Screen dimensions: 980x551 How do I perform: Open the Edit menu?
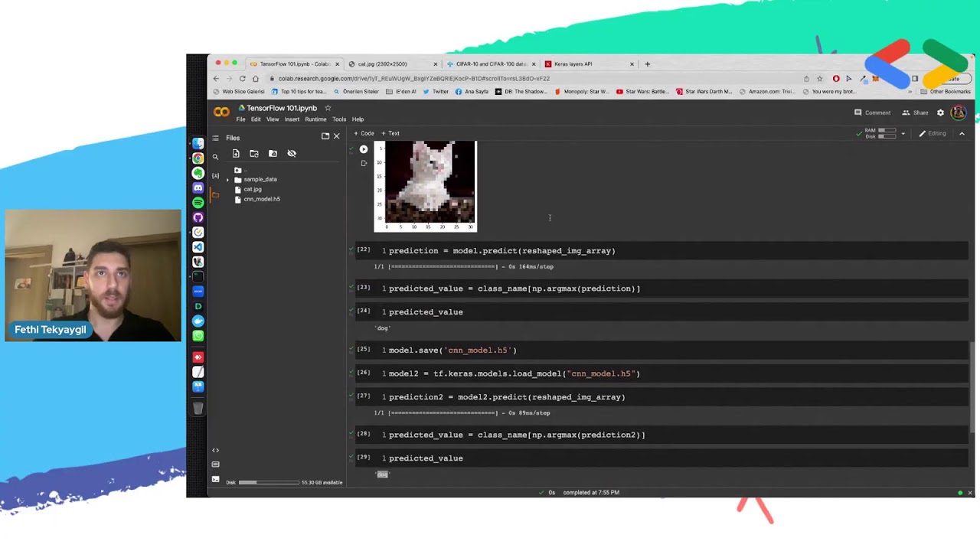pos(256,119)
